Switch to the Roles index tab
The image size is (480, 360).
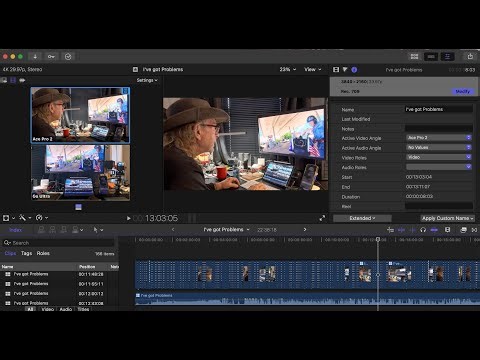pyautogui.click(x=43, y=253)
